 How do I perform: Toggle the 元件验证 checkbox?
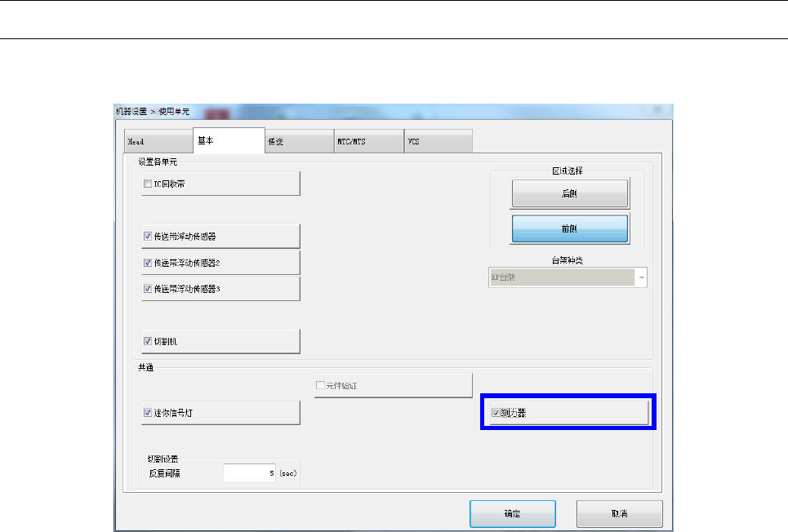click(x=320, y=385)
